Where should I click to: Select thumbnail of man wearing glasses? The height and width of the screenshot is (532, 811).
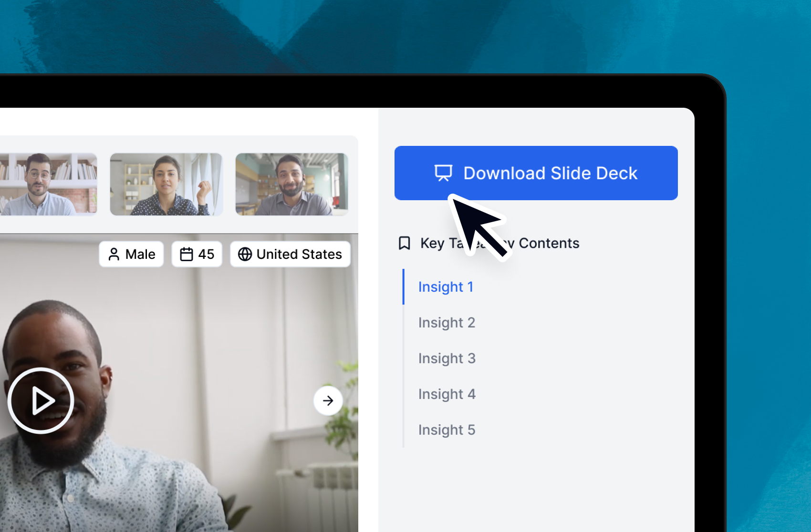click(x=48, y=184)
